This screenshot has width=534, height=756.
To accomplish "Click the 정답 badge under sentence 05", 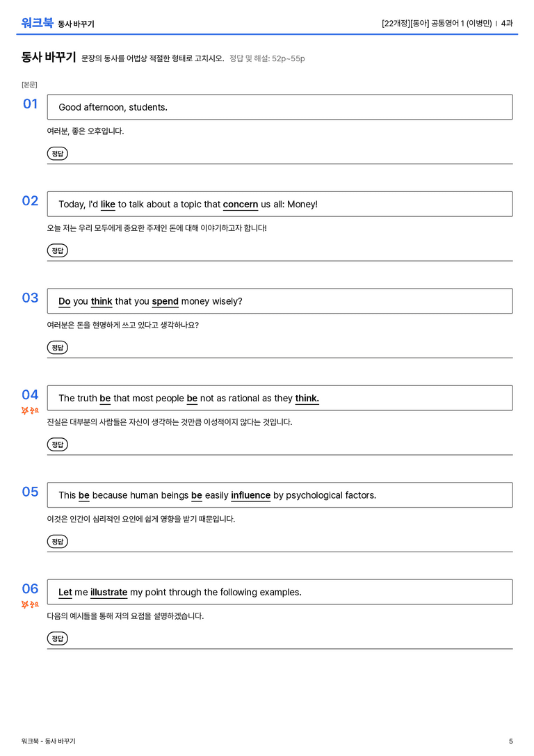I will point(57,541).
